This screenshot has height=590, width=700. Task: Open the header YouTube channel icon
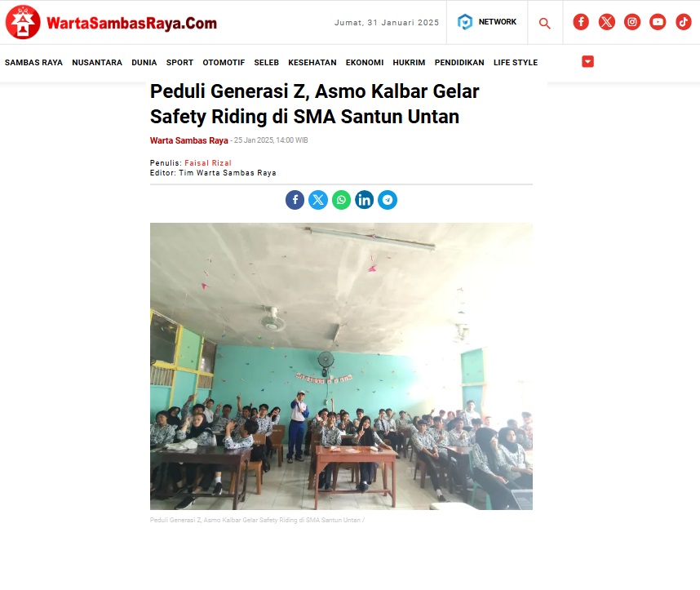coord(658,22)
